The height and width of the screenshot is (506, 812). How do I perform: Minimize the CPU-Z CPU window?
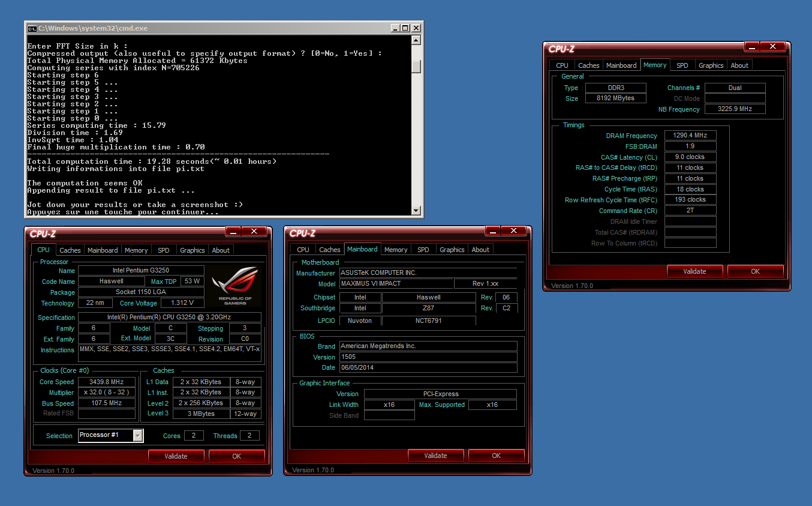click(234, 231)
